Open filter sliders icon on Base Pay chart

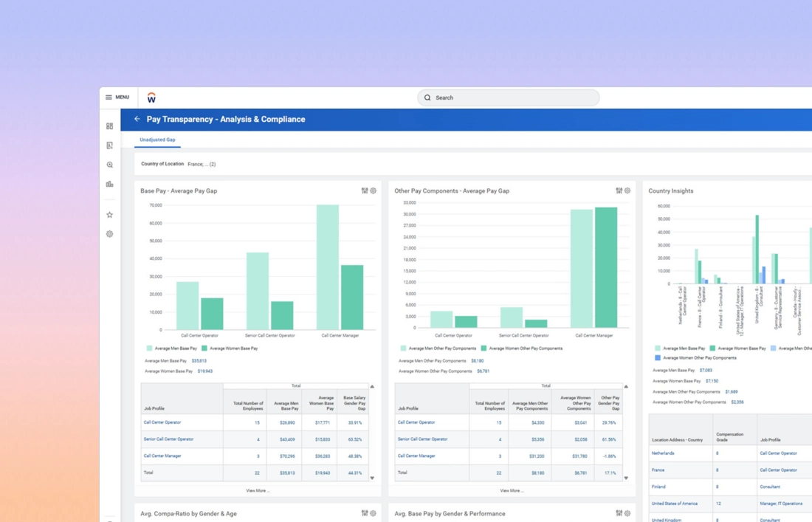pos(365,190)
